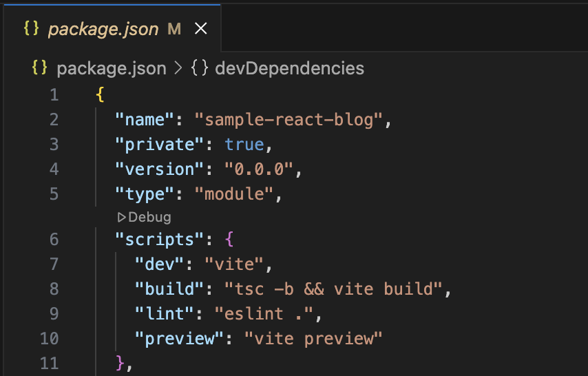Click the "scripts" key on line 6
This screenshot has height=376, width=588.
[x=160, y=240]
